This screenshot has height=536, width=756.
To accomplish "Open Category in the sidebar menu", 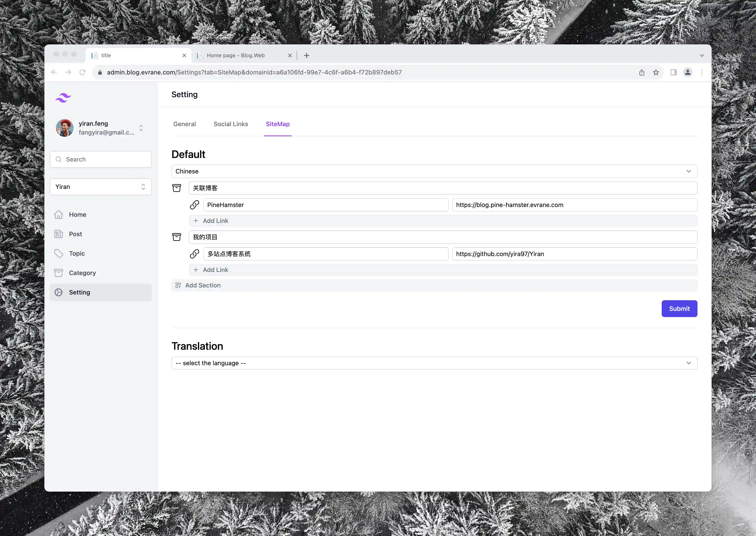I will [82, 273].
